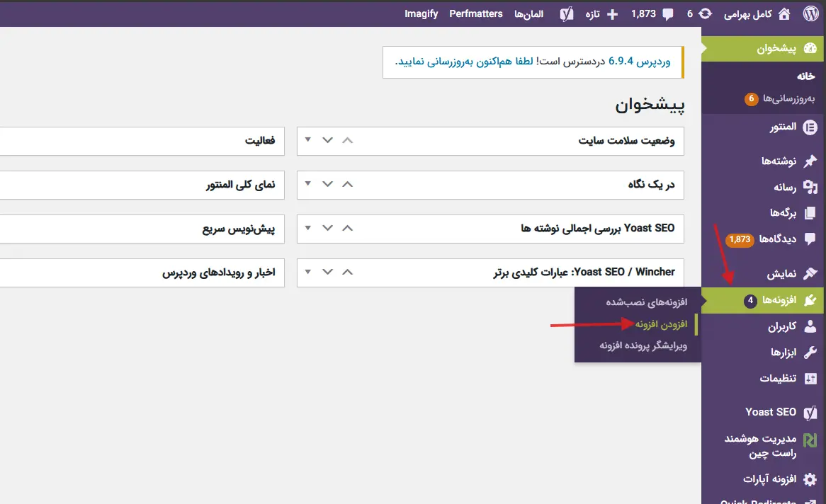
Task: Open ابزارها sidebar menu
Action: [x=764, y=353]
